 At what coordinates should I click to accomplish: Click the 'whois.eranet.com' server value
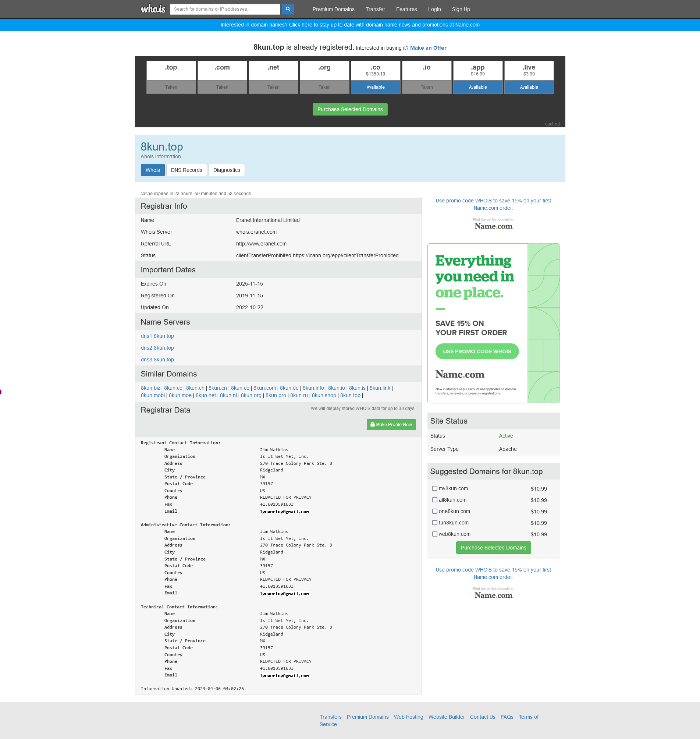256,232
